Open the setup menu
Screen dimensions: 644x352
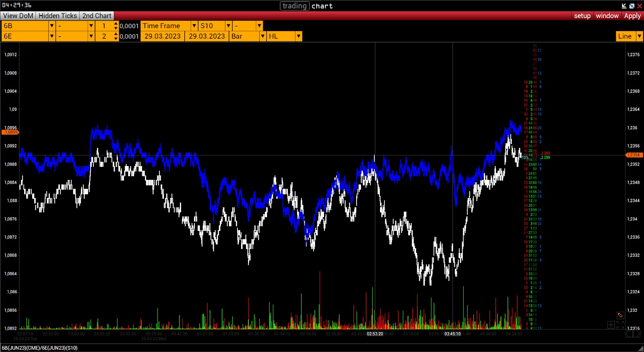click(x=582, y=16)
